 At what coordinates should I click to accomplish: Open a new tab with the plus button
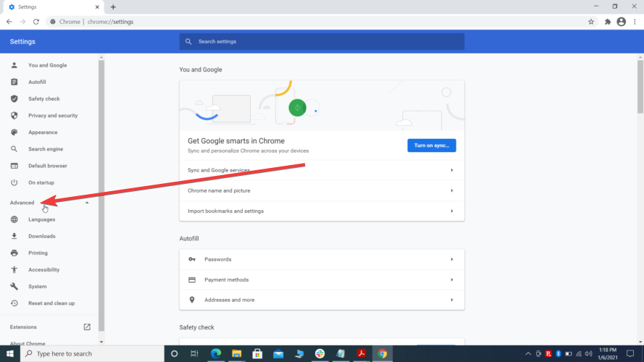[x=113, y=7]
